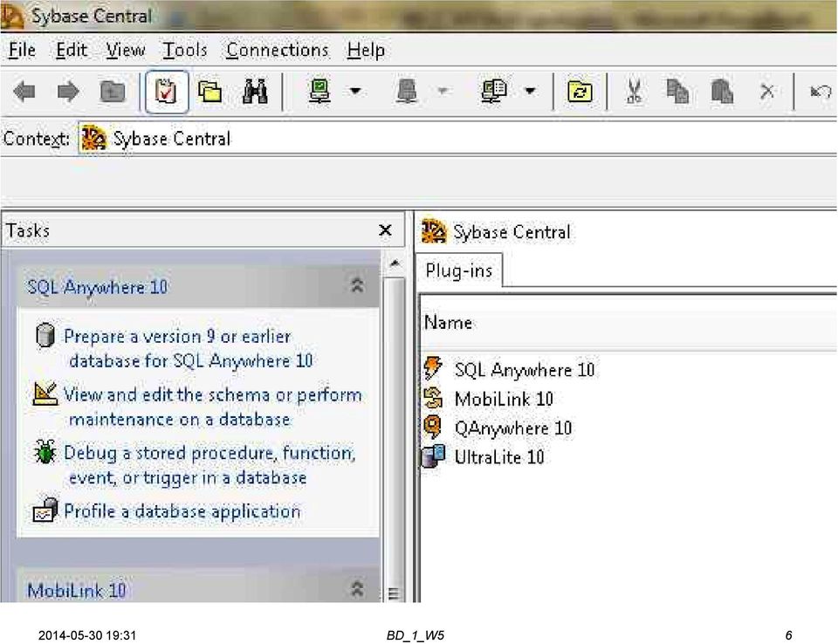
Task: Toggle the Tasks pane clipboard icon
Action: (x=166, y=92)
